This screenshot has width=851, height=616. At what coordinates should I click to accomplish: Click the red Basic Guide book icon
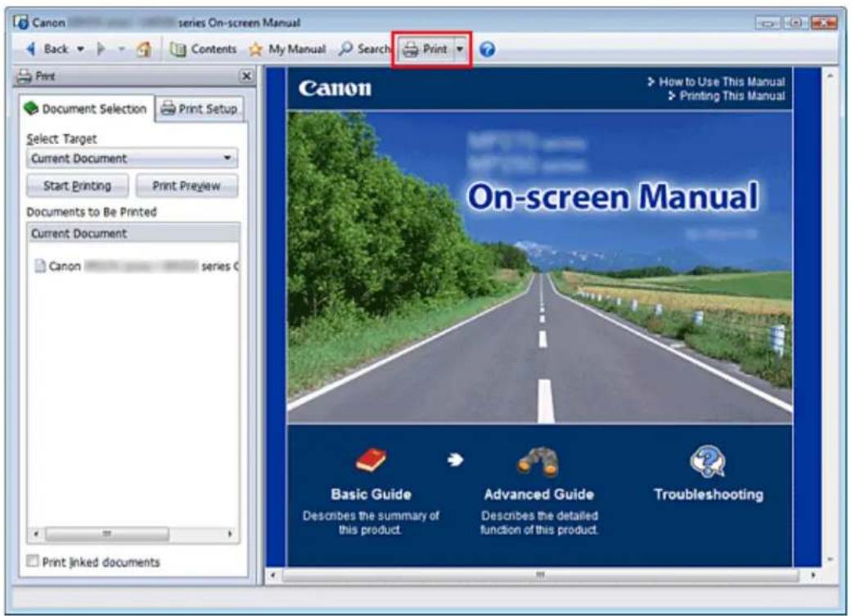tap(371, 461)
